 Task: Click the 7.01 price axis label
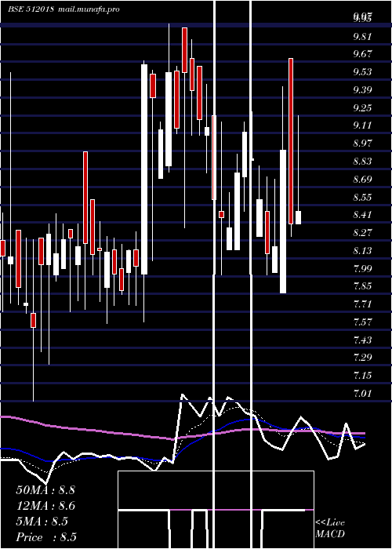362,393
